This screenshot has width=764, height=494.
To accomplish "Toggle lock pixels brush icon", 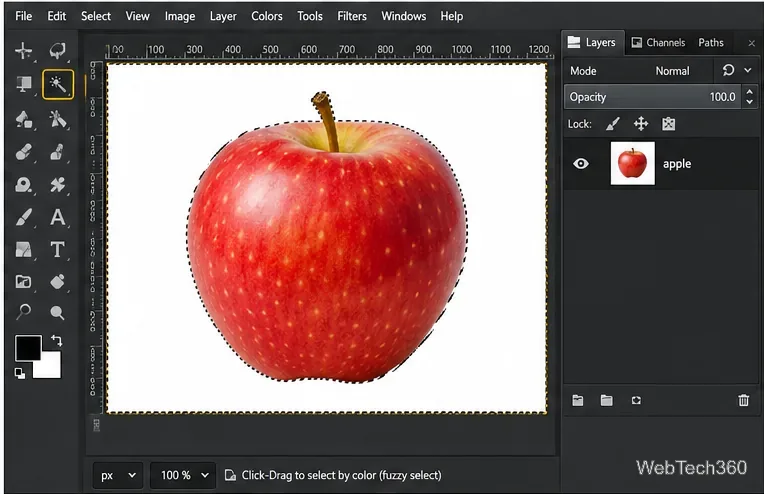I will click(x=612, y=124).
